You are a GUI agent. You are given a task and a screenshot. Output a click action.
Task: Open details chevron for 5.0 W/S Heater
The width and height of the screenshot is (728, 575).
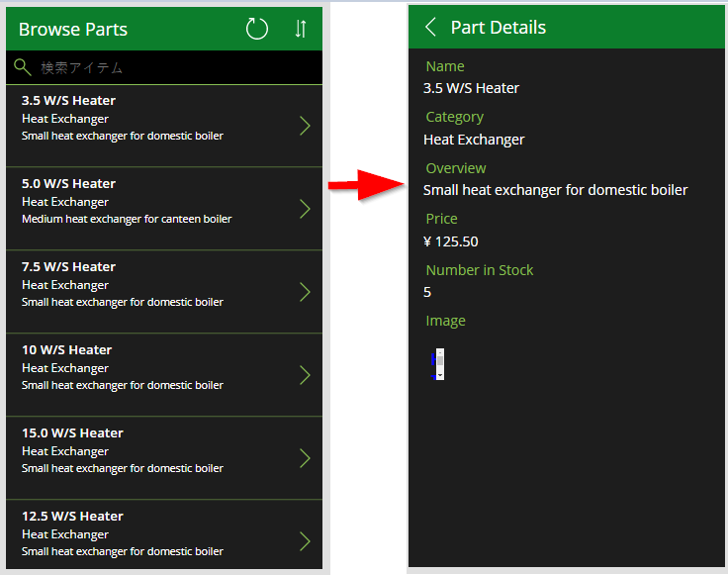[x=305, y=209]
